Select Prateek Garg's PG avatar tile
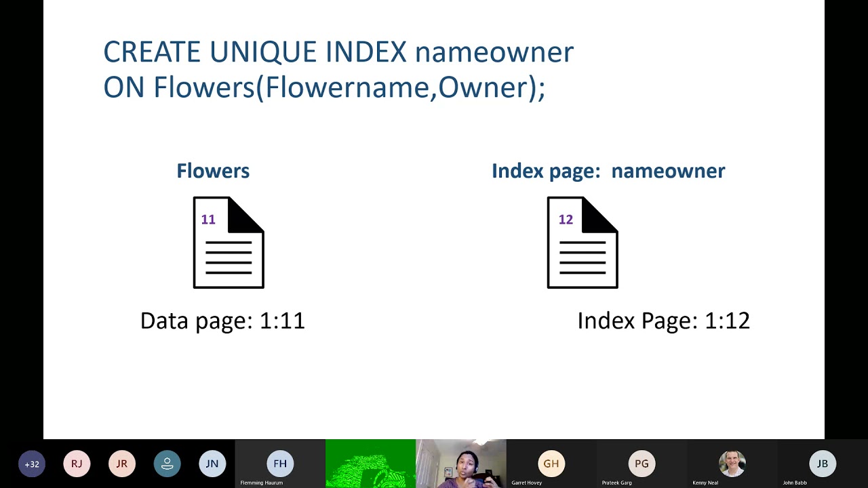Image resolution: width=868 pixels, height=488 pixels. (642, 464)
